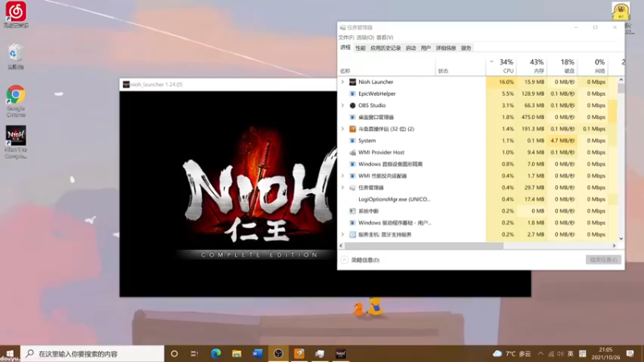Open the clock showing 21:05
Viewport: 644px width, 362px height.
606,353
